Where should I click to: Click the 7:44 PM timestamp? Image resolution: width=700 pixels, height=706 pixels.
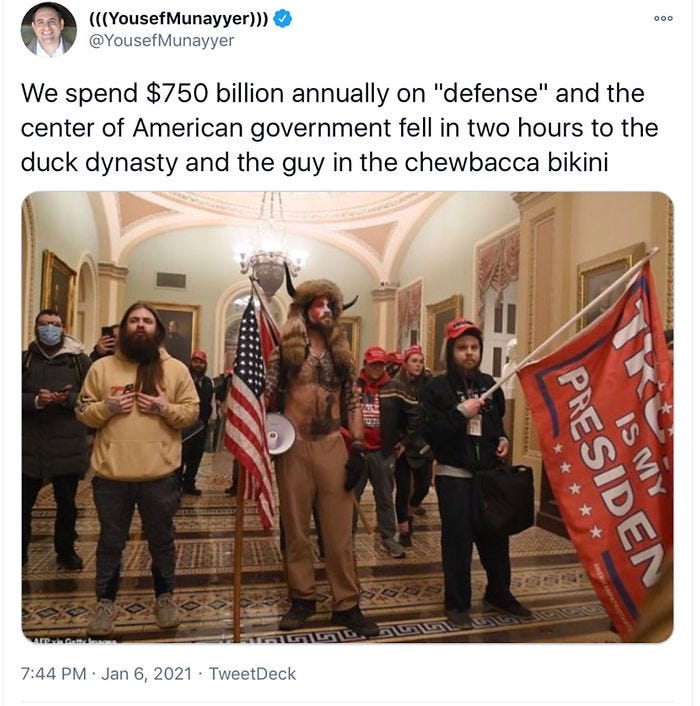pyautogui.click(x=53, y=674)
